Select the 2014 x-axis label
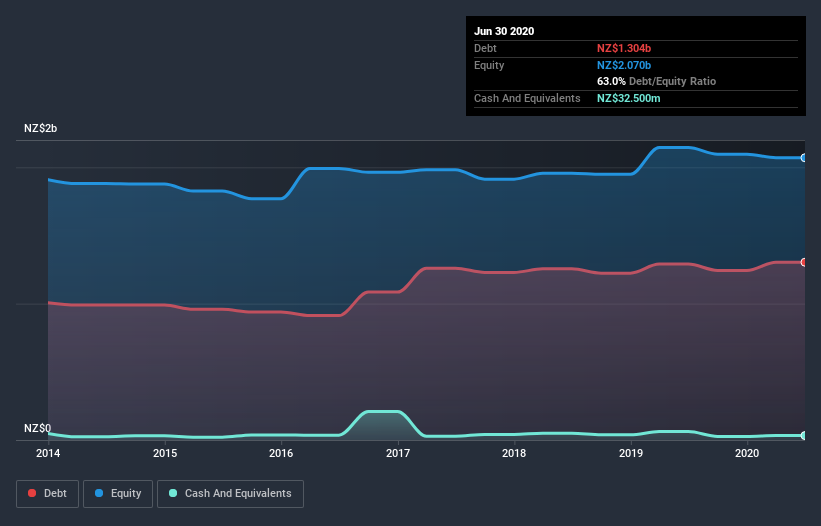The height and width of the screenshot is (526, 821). coord(48,453)
